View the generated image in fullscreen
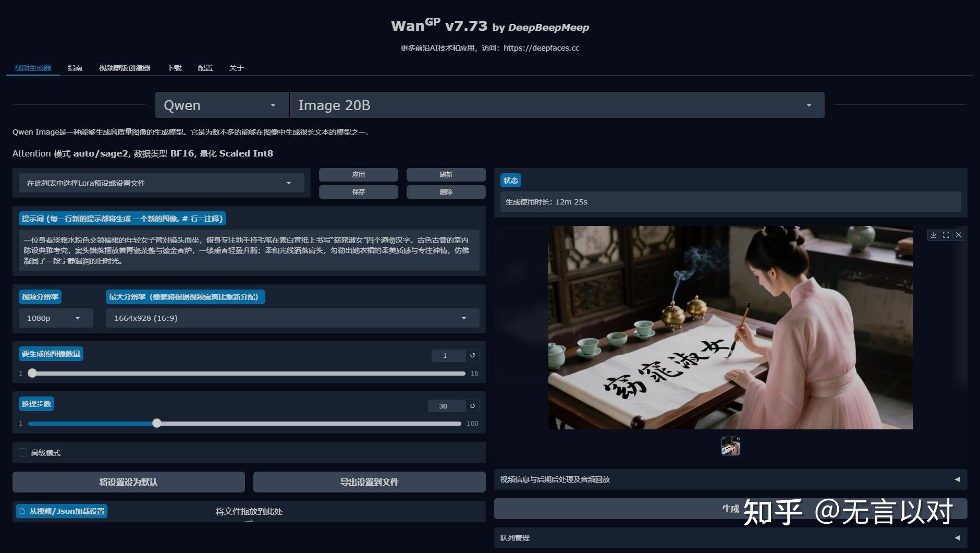The image size is (980, 553). (946, 235)
